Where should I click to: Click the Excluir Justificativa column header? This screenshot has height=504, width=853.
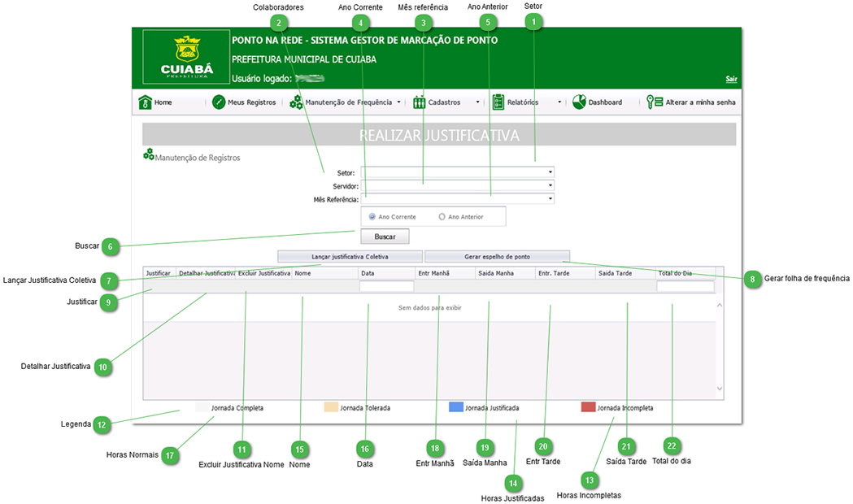coord(263,273)
